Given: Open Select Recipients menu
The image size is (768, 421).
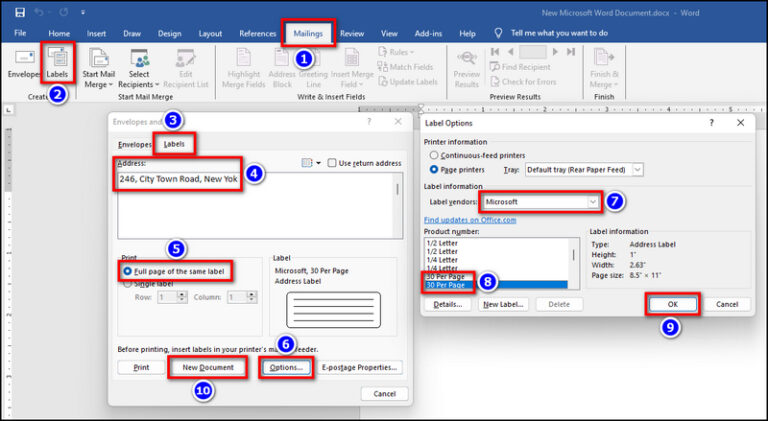Looking at the screenshot, I should click(x=139, y=69).
